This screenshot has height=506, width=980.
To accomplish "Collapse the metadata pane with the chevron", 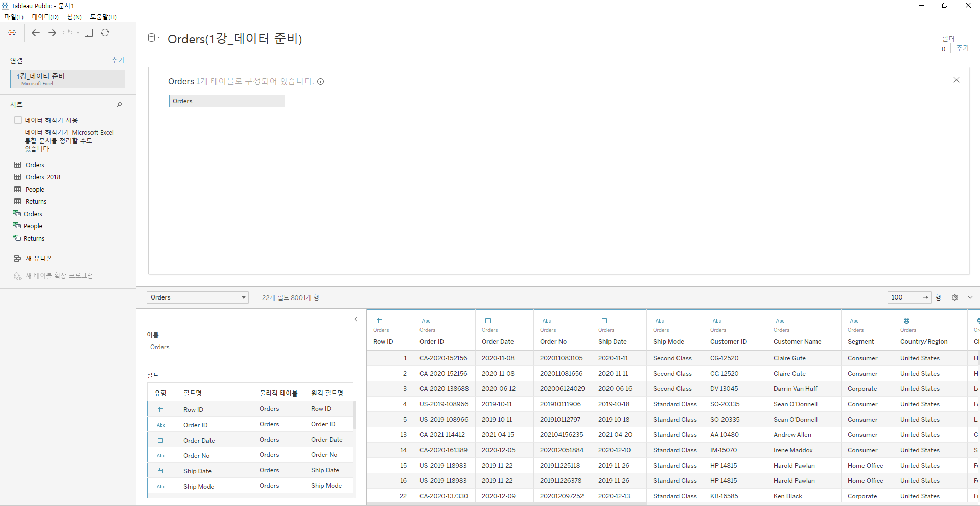I will pos(356,320).
